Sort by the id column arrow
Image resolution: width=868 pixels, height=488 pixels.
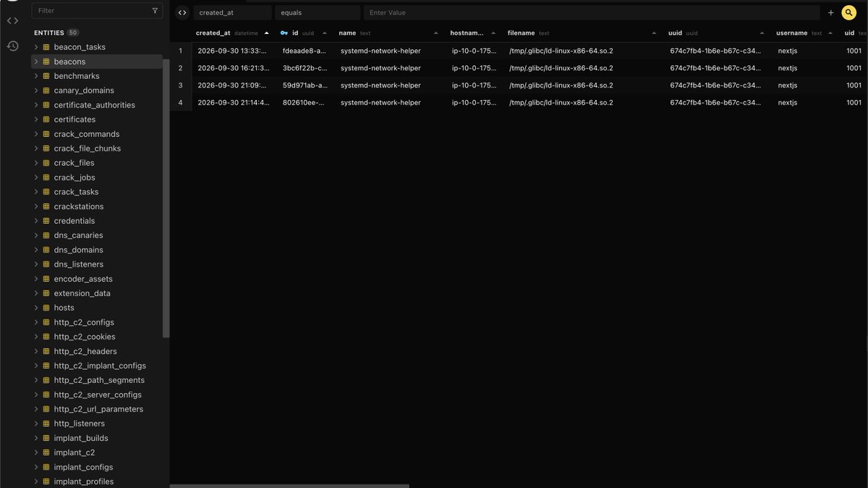pyautogui.click(x=324, y=33)
